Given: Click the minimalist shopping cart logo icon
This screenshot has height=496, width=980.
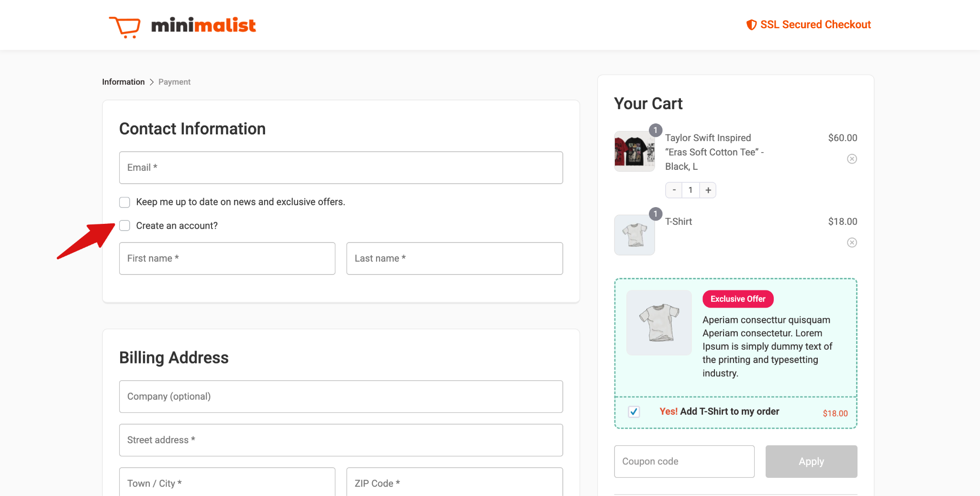Looking at the screenshot, I should click(x=124, y=27).
